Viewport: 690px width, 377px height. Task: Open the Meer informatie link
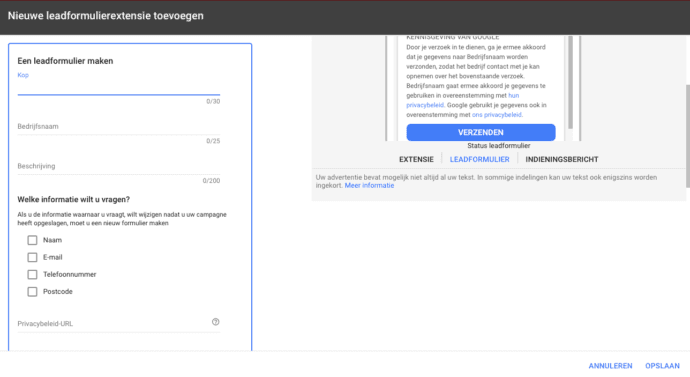(x=369, y=186)
